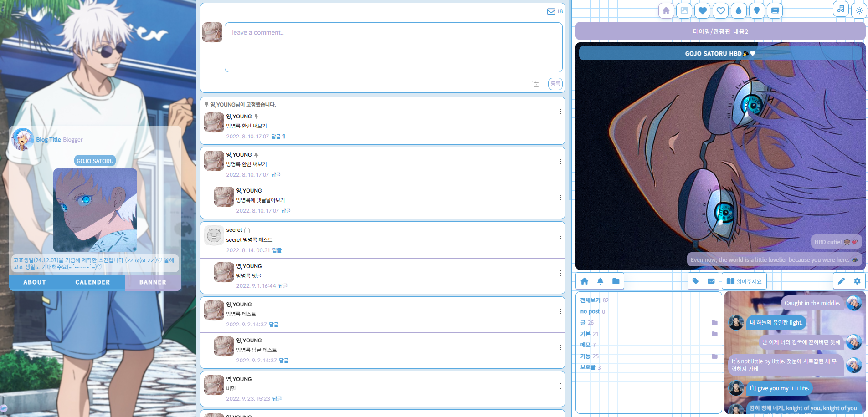This screenshot has height=417, width=868.
Task: Toggle the secret-comment lock icon near submit
Action: [536, 84]
